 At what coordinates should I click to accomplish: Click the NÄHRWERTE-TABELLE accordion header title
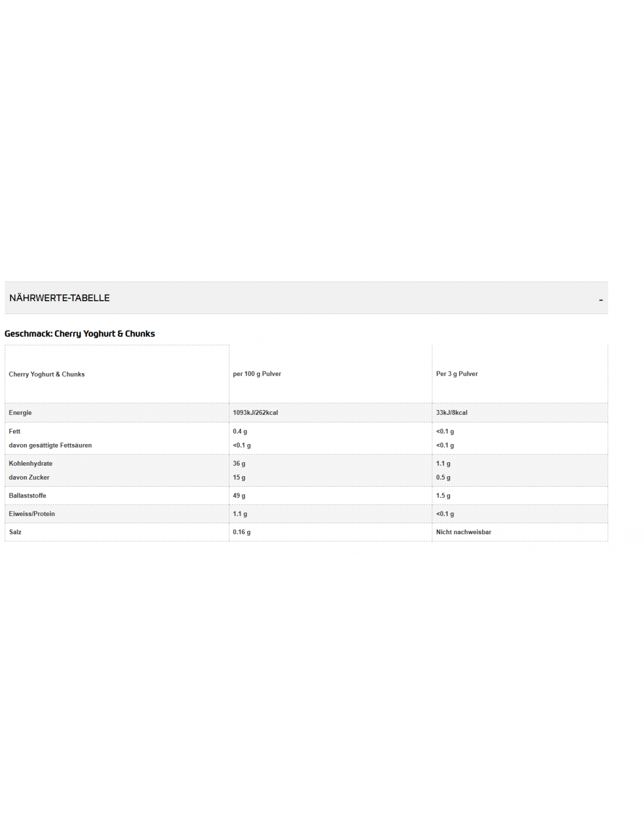click(60, 298)
